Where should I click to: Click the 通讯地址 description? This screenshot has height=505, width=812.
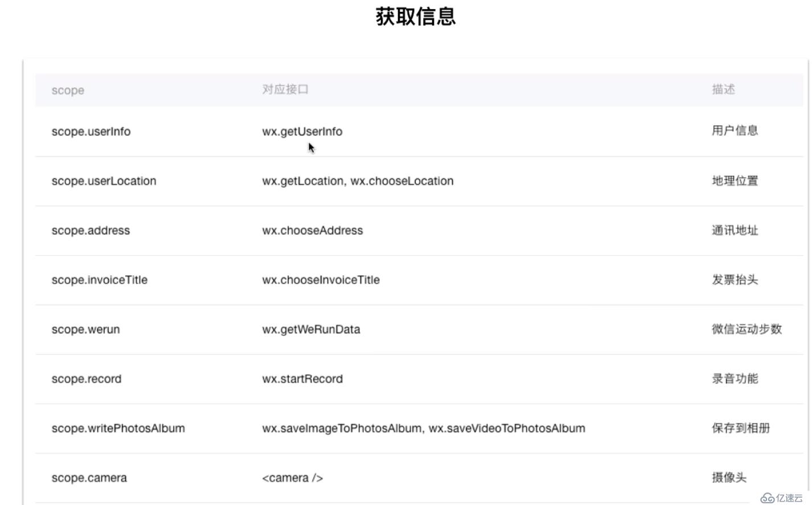coord(735,231)
